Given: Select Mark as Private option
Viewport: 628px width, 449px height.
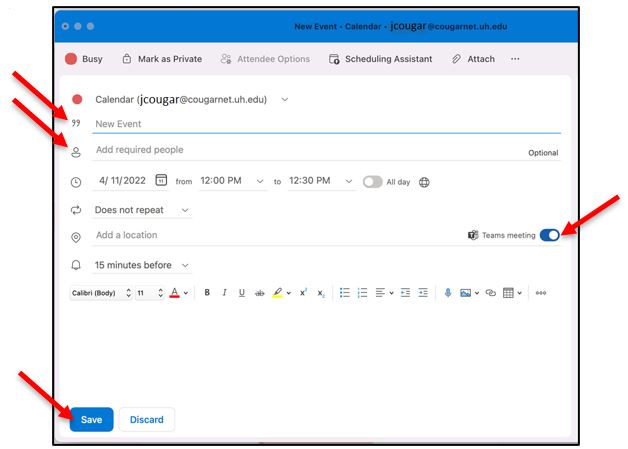Looking at the screenshot, I should click(x=161, y=59).
